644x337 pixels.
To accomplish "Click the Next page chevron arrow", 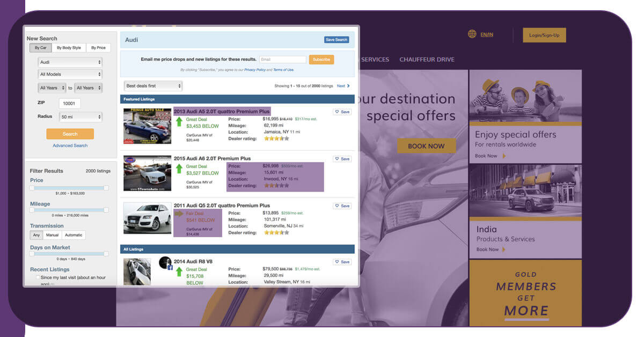I will (x=348, y=86).
